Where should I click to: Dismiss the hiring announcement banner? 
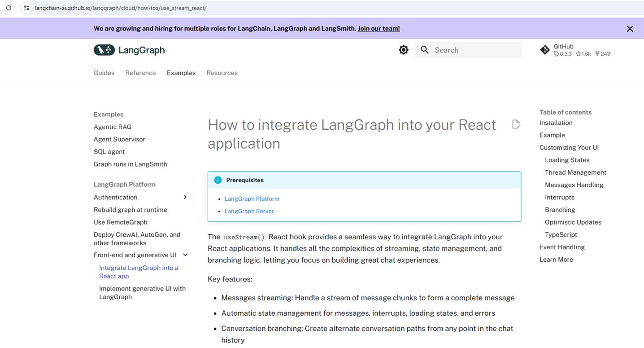pos(630,28)
